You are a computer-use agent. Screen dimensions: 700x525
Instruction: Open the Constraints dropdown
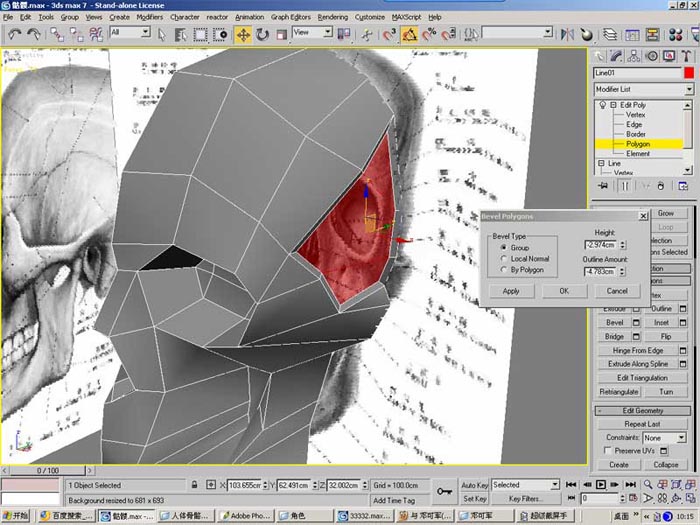[665, 438]
